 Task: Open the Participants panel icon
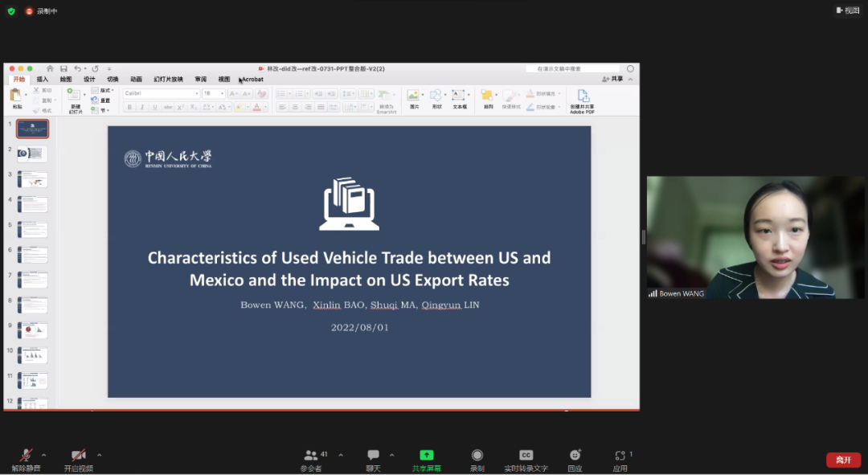310,456
